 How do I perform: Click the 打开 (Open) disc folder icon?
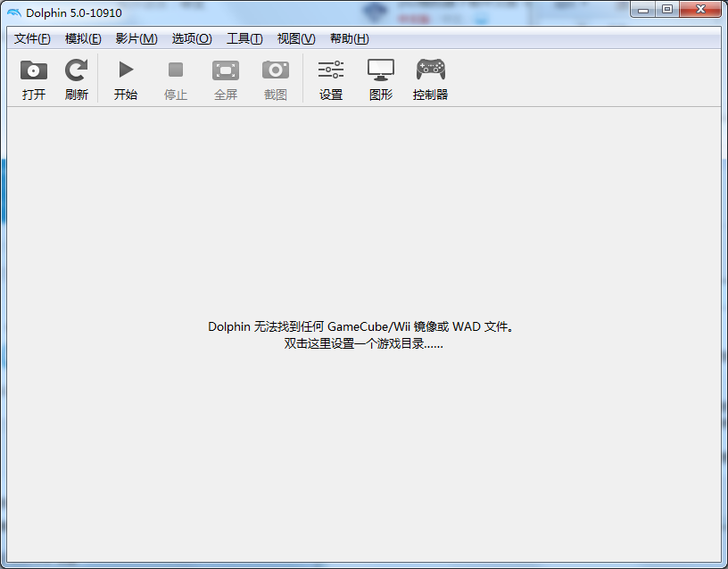(34, 71)
